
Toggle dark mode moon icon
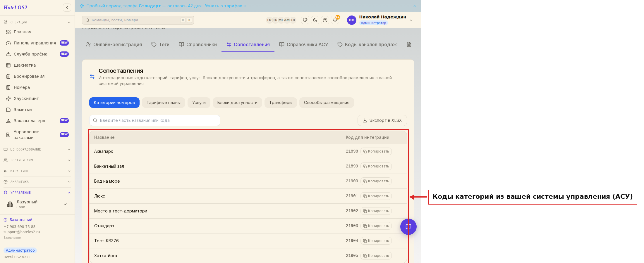(315, 20)
